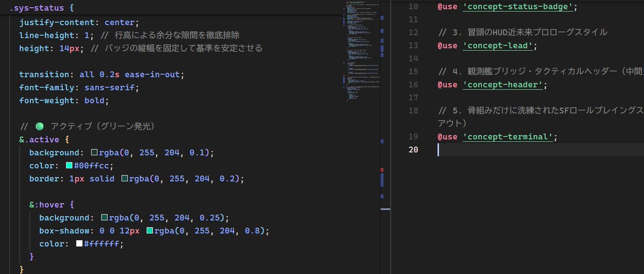
Task: Select line number 10 in right editor
Action: pos(412,6)
